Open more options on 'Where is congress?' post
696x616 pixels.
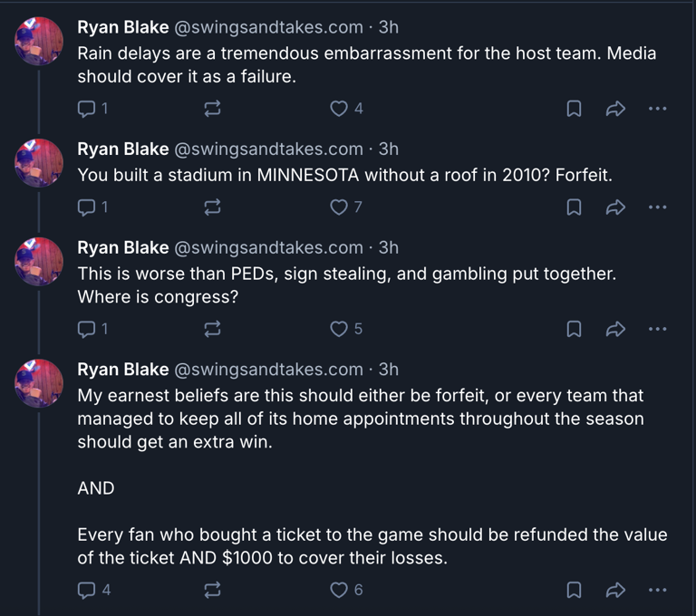coord(657,329)
